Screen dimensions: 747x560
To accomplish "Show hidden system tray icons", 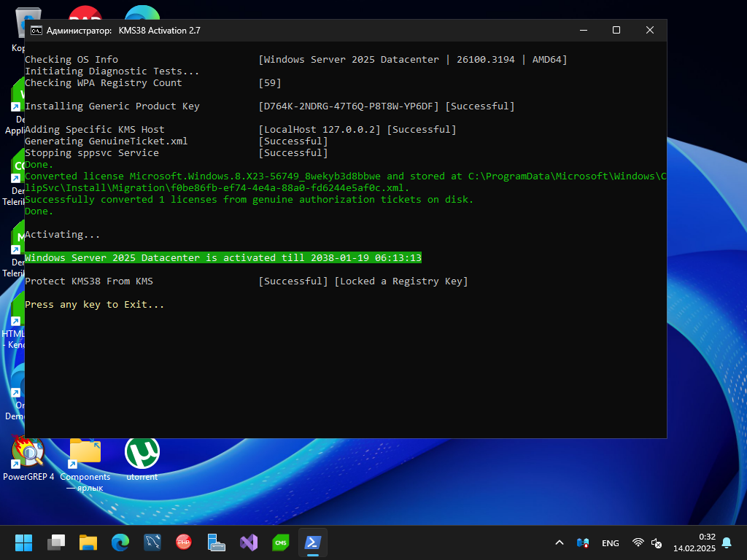I will pyautogui.click(x=560, y=542).
